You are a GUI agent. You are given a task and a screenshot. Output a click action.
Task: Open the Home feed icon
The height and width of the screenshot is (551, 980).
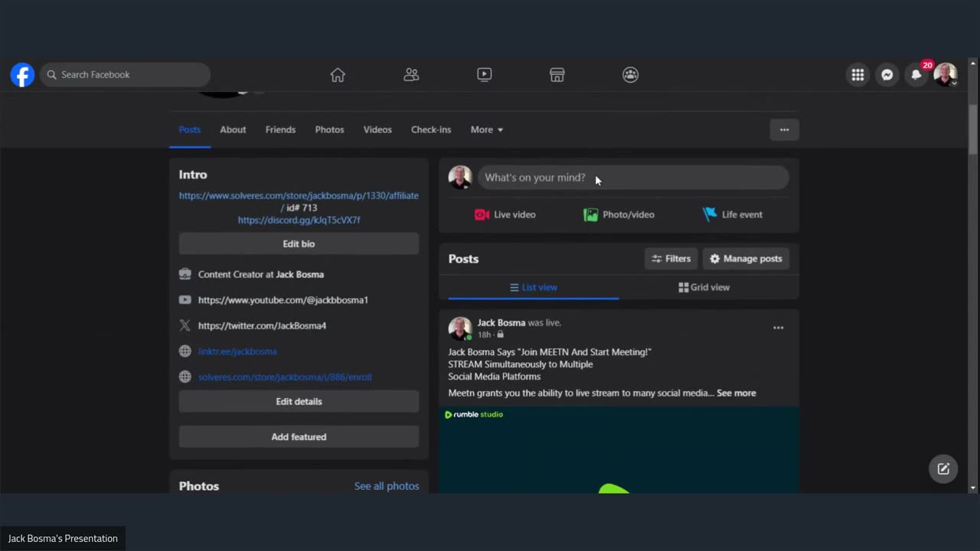click(338, 75)
